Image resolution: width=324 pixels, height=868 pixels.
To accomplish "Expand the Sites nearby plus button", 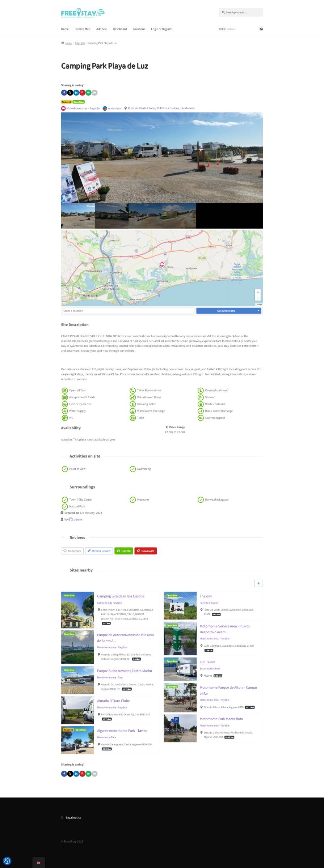I will pos(258,583).
